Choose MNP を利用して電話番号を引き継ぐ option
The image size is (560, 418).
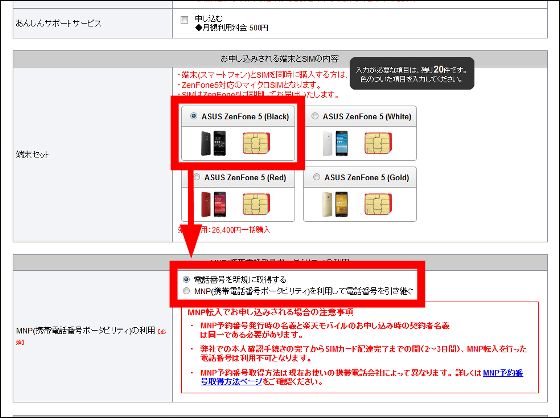point(186,291)
